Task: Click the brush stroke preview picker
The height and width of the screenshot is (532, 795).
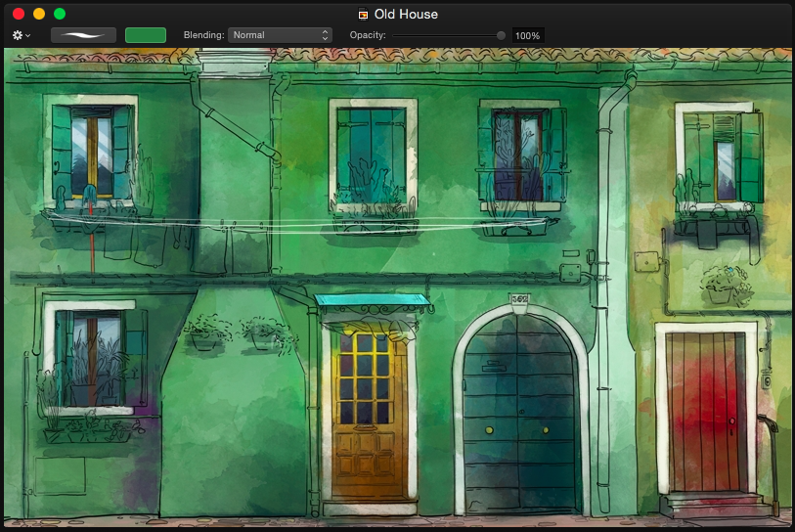Action: pos(83,35)
